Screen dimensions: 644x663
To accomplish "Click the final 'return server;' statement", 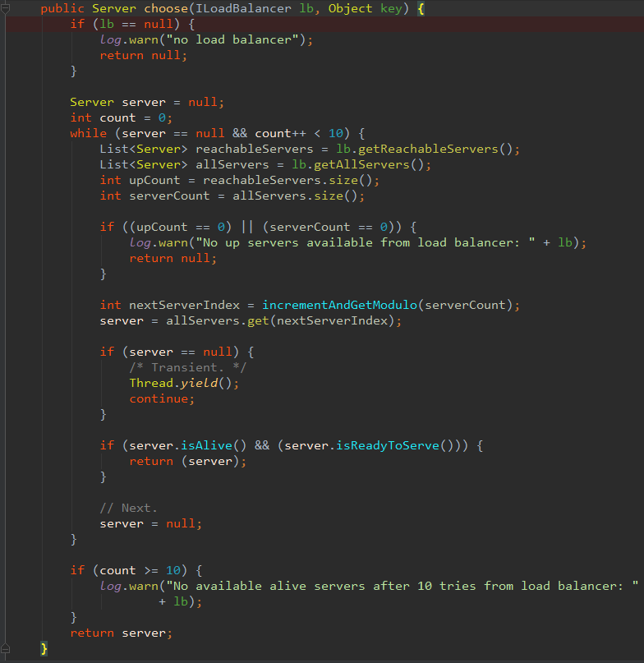I will click(121, 633).
